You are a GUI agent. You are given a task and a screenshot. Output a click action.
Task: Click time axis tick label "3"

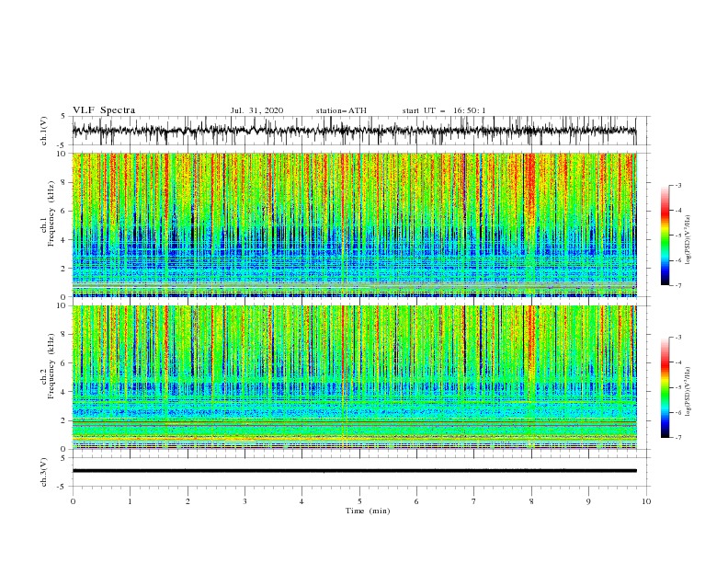click(245, 501)
